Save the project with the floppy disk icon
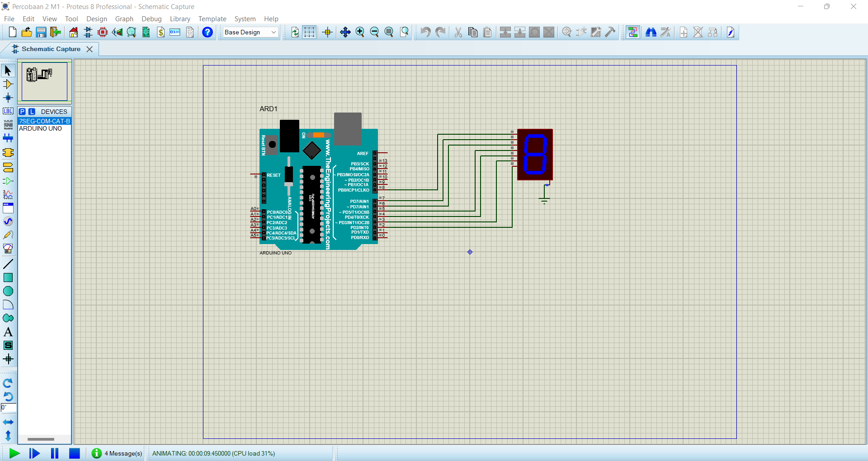The height and width of the screenshot is (461, 868). (41, 32)
